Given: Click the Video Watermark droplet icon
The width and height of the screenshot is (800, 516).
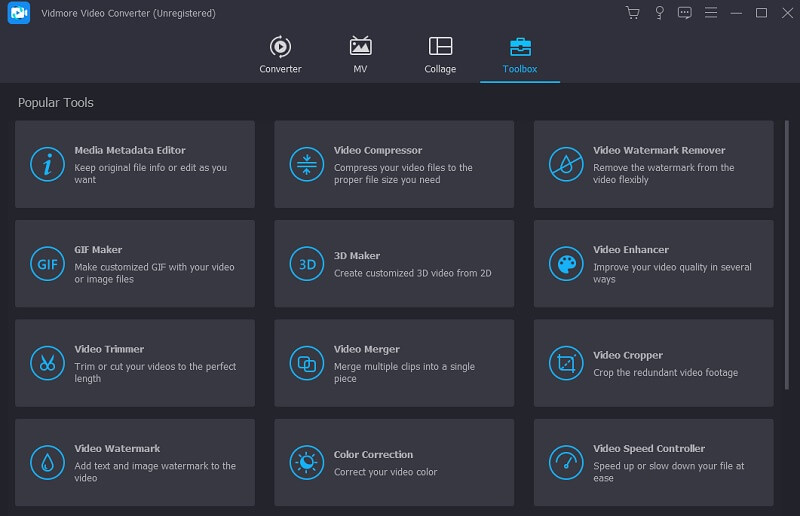Looking at the screenshot, I should (47, 462).
